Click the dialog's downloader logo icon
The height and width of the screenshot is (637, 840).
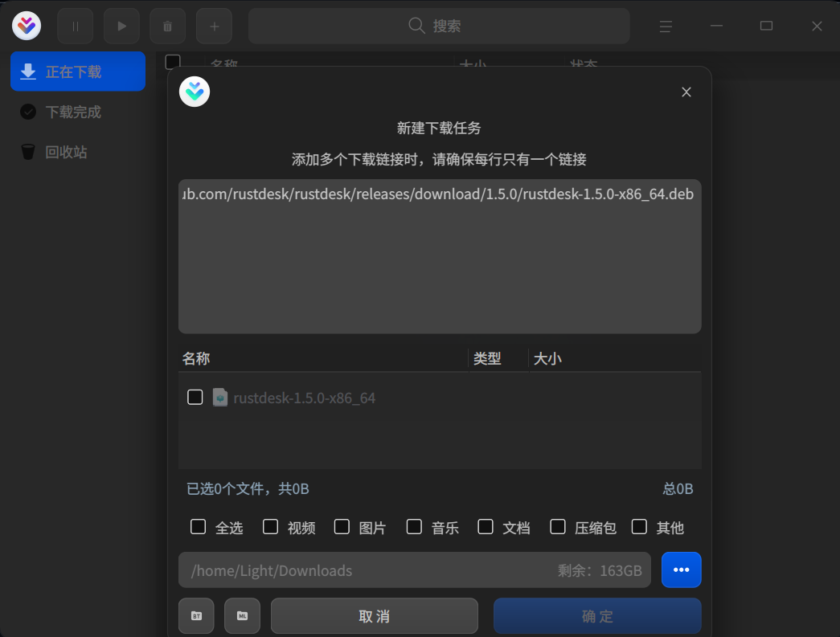(195, 92)
